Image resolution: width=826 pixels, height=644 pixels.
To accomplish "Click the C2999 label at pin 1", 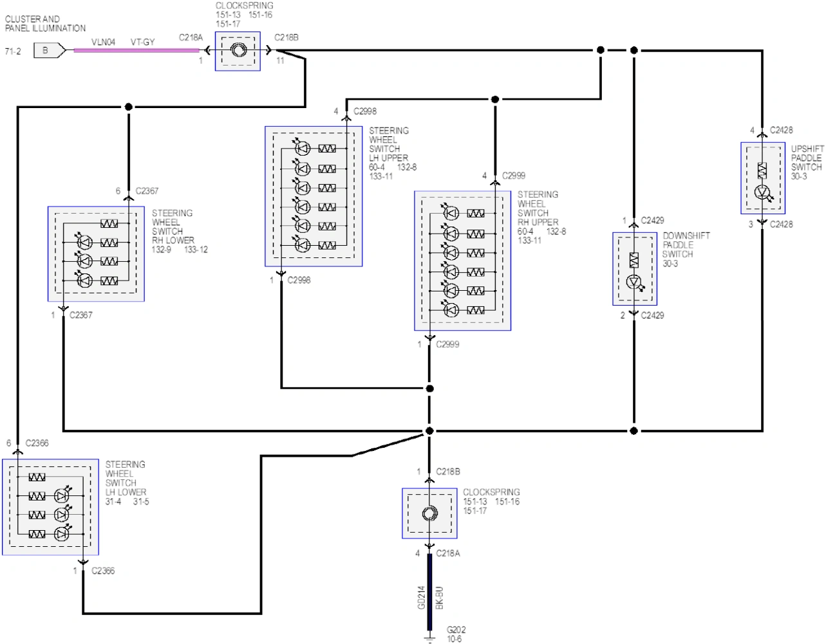I will tap(447, 345).
